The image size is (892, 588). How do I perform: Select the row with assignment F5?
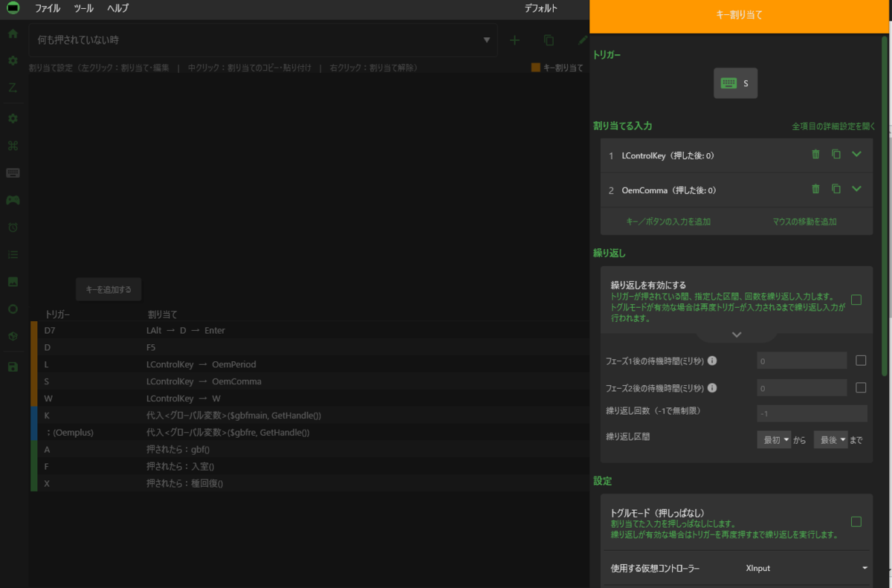(309, 347)
